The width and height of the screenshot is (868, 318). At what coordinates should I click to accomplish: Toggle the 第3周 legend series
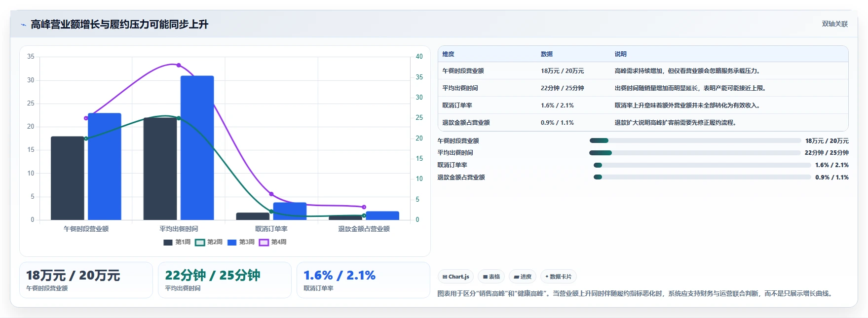(241, 242)
